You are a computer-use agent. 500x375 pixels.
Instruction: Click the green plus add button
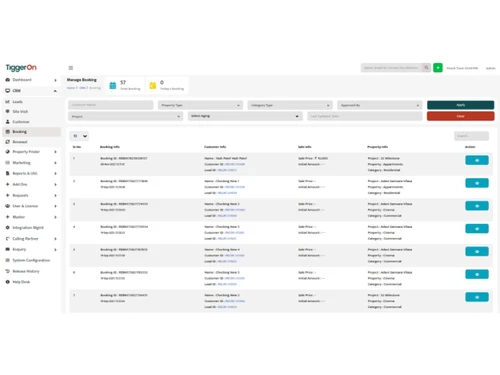pyautogui.click(x=438, y=68)
